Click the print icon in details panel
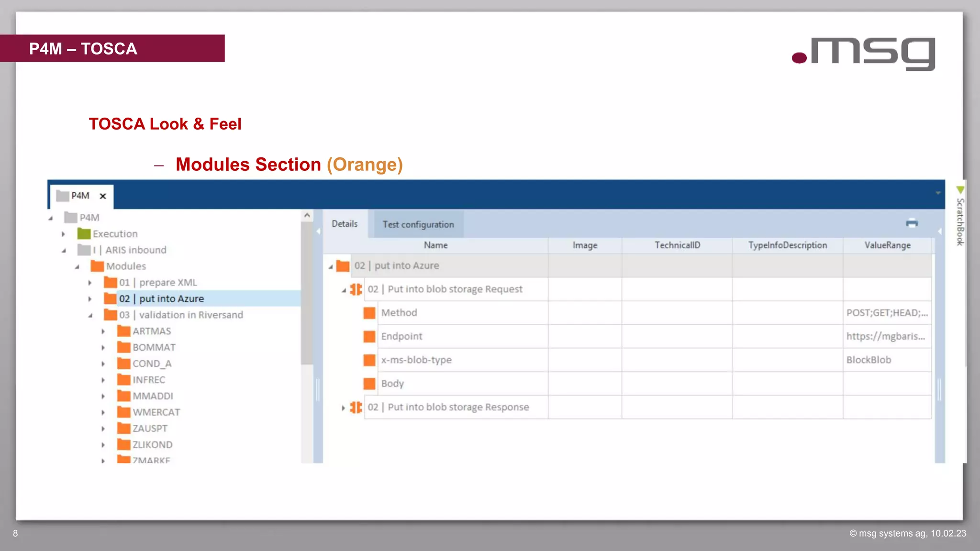This screenshot has height=551, width=980. point(912,223)
